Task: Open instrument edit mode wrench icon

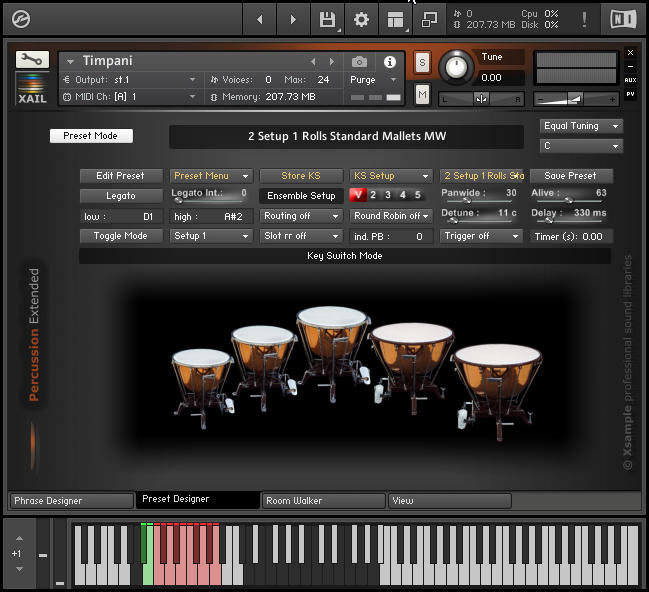Action: point(32,60)
